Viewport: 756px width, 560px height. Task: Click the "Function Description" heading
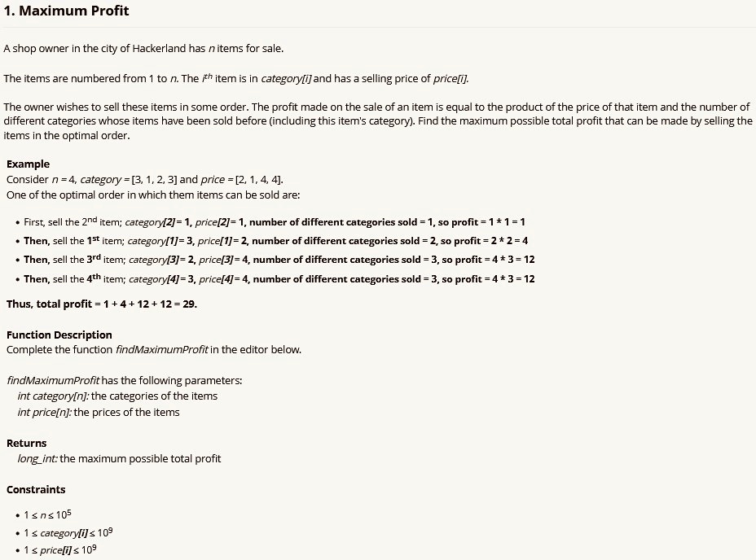[59, 335]
